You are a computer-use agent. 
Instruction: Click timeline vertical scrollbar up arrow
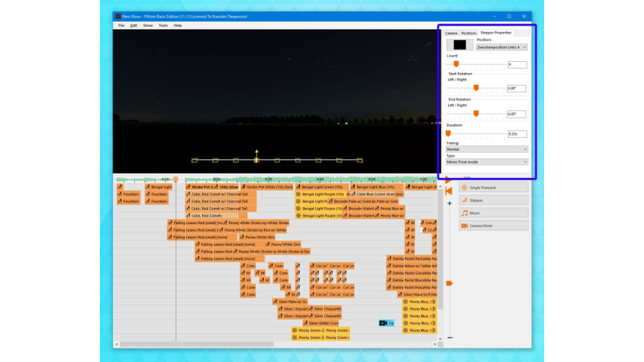click(x=441, y=187)
